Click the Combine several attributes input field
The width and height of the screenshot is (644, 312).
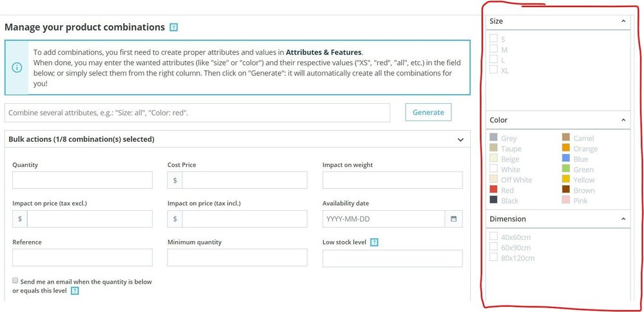click(x=197, y=113)
